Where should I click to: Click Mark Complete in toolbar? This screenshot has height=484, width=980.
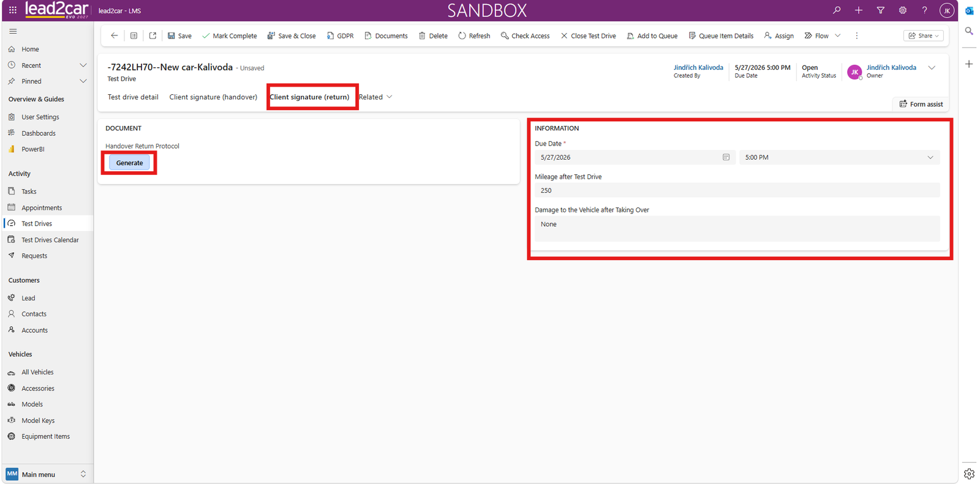(230, 35)
